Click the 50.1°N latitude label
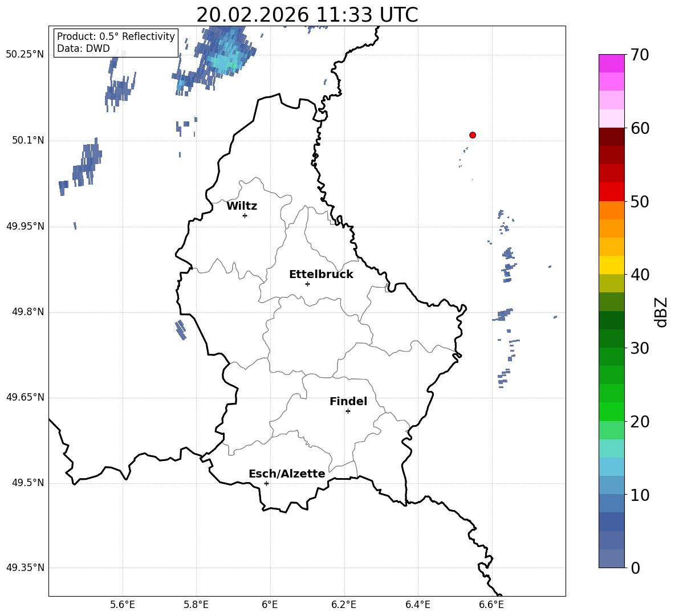Viewport: 675px width, 616px height. pos(28,141)
